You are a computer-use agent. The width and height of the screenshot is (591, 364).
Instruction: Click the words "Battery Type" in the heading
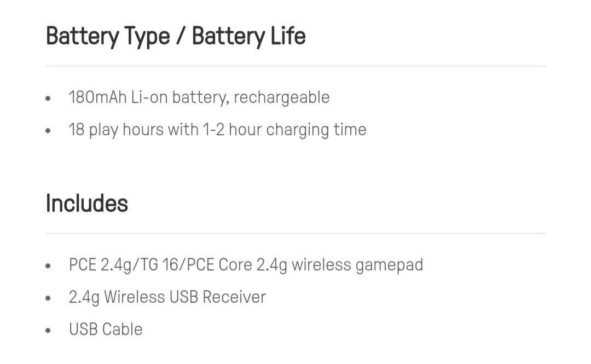[108, 37]
